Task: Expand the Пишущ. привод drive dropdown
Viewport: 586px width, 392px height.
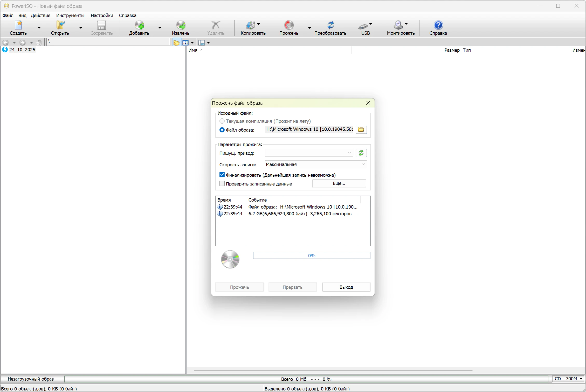Action: coord(349,153)
